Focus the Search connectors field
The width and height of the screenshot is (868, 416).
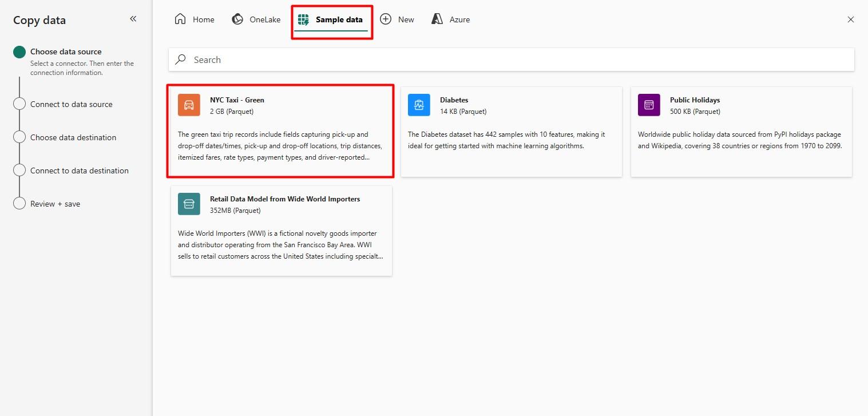[511, 60]
